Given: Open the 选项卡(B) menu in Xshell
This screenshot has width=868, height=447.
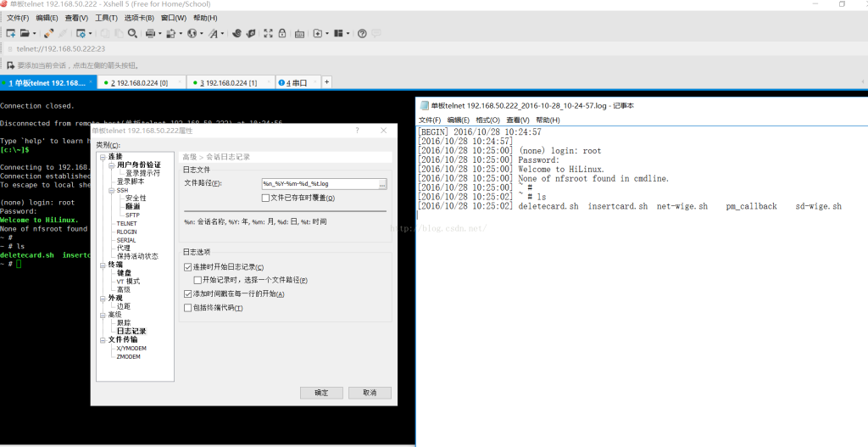Looking at the screenshot, I should (x=139, y=18).
